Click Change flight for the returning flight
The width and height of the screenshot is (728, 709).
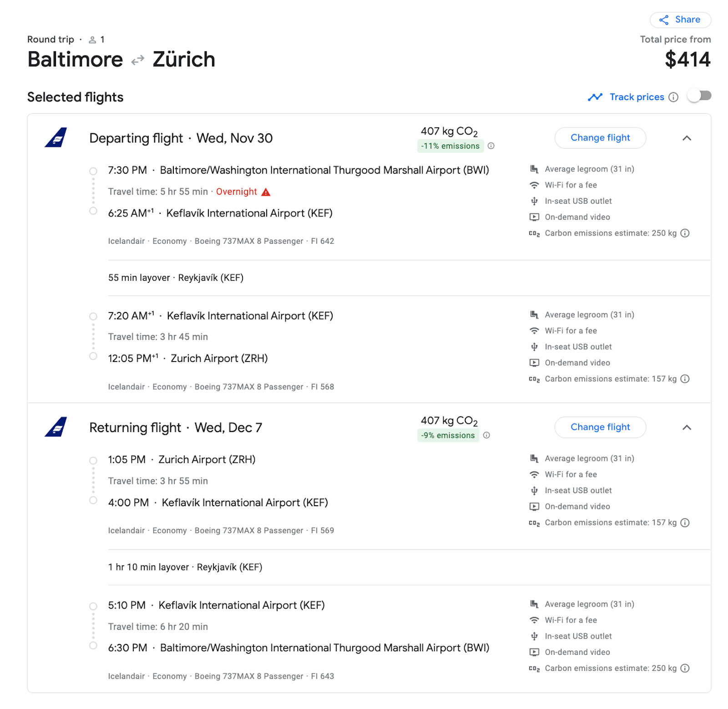point(600,427)
